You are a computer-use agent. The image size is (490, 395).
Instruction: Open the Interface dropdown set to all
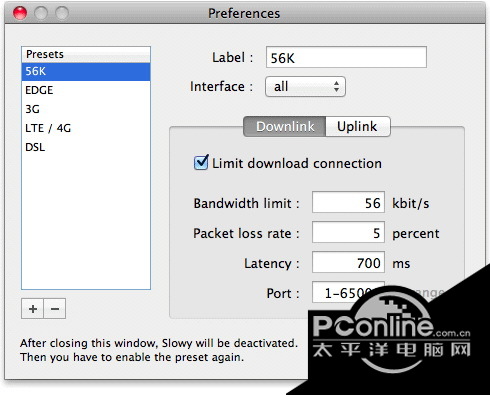click(305, 87)
